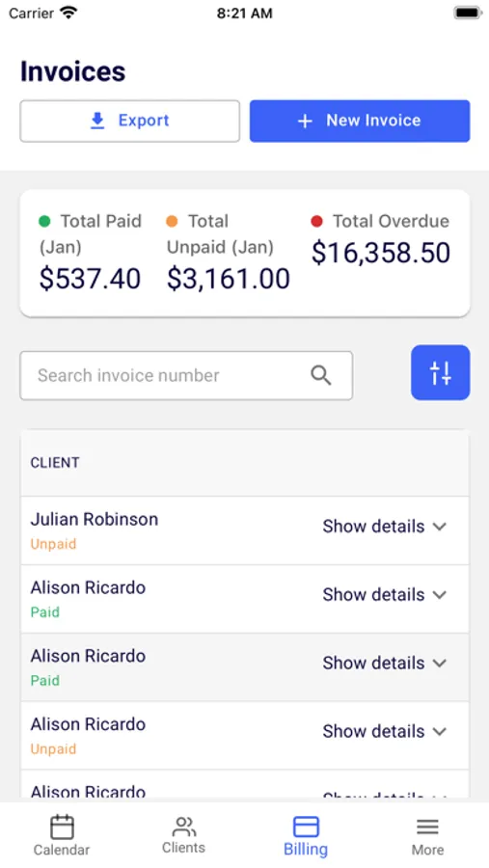
Task: Click the download icon on Export button
Action: 97,121
